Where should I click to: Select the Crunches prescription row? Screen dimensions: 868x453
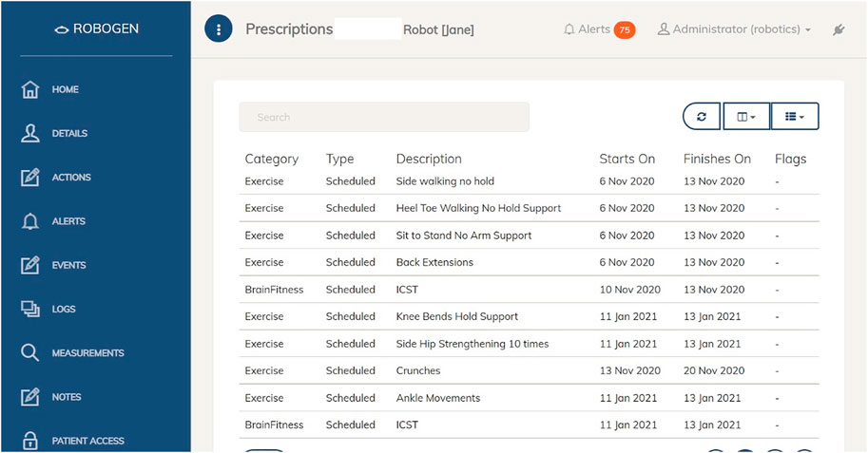pyautogui.click(x=529, y=370)
